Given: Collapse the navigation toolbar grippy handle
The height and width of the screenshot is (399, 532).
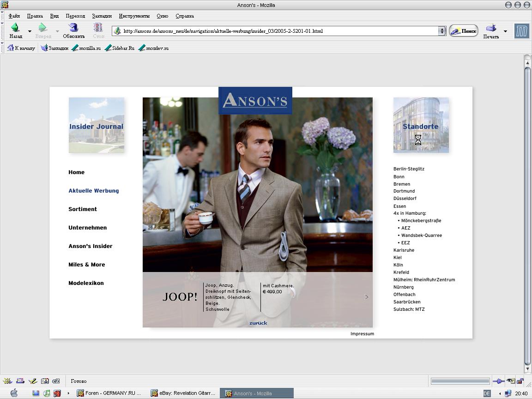Looking at the screenshot, I should pos(2,31).
